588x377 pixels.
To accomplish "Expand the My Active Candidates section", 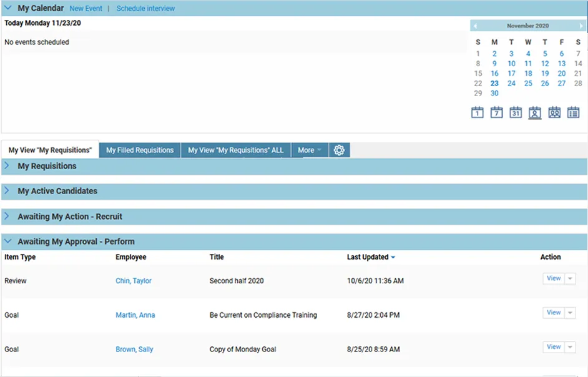I will coord(7,192).
